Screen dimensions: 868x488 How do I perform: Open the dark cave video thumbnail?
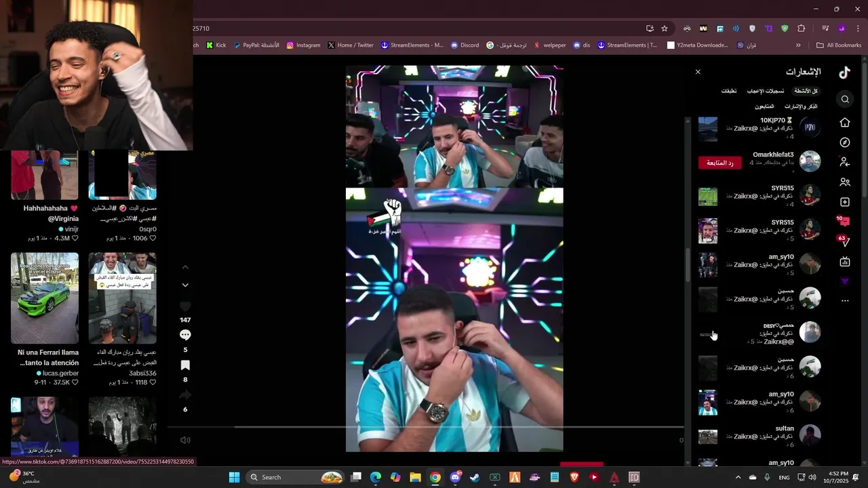coord(122,427)
